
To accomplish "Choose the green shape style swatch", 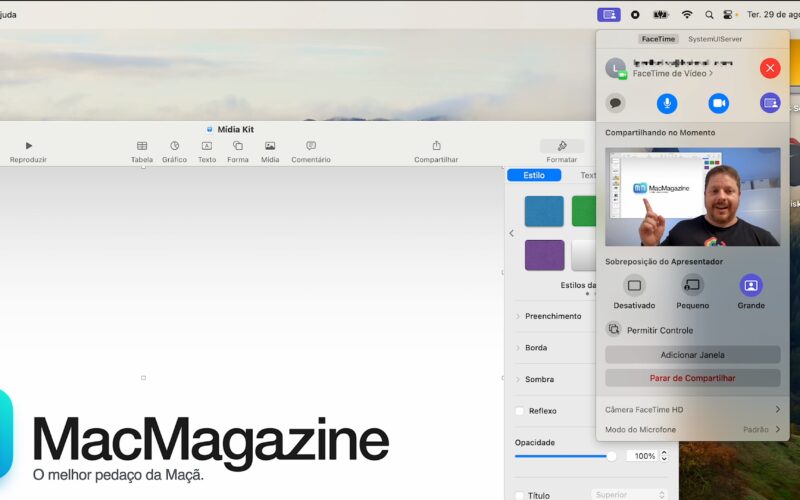I will point(584,211).
